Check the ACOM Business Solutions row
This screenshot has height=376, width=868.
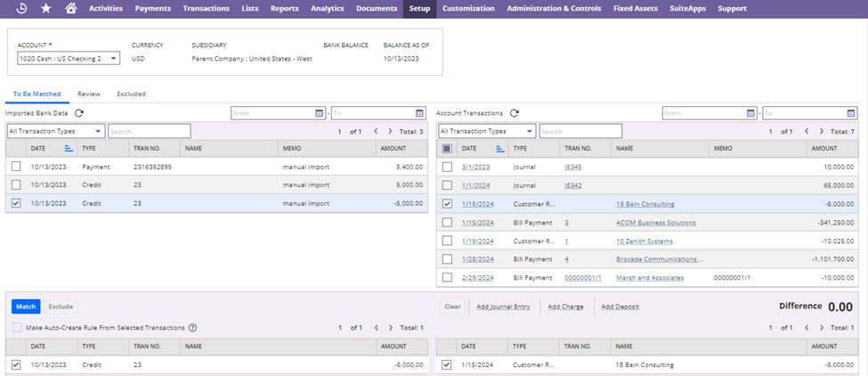pyautogui.click(x=447, y=223)
